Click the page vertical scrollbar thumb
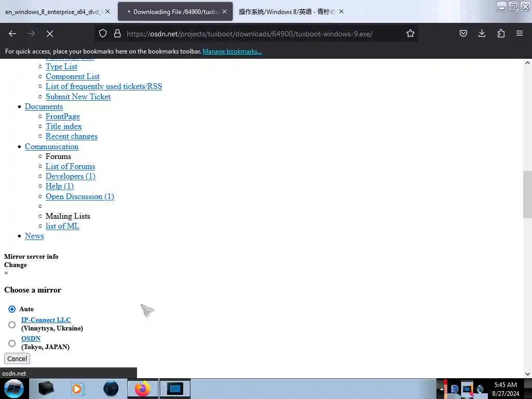 tap(527, 194)
